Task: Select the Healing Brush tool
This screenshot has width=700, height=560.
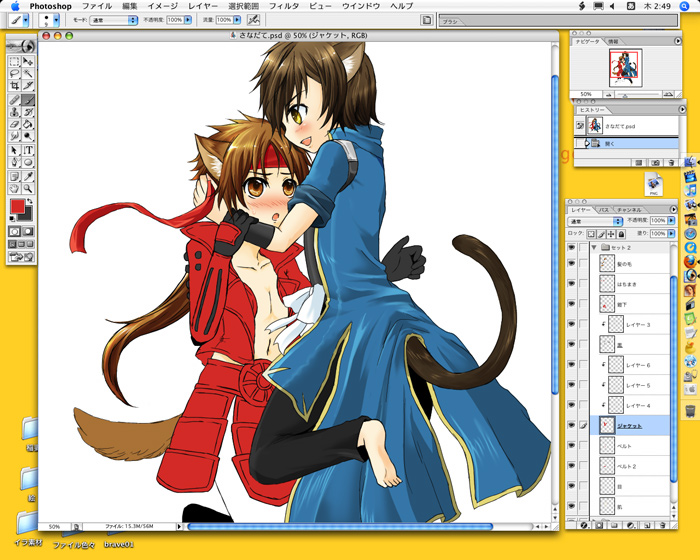Action: point(14,100)
